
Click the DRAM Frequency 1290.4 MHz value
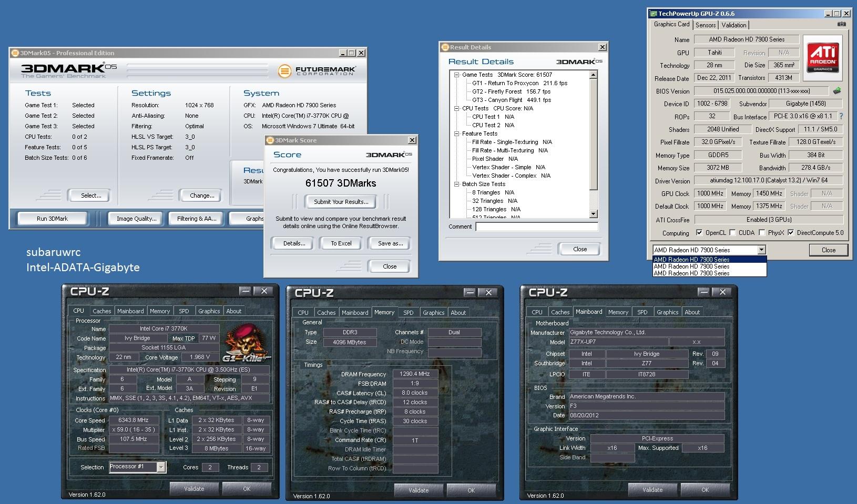point(415,374)
